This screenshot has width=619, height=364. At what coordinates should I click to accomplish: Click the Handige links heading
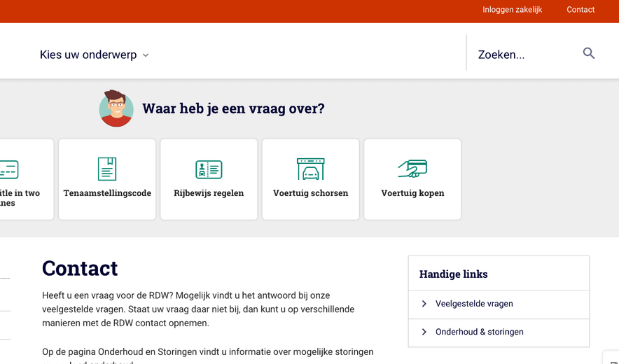point(453,274)
